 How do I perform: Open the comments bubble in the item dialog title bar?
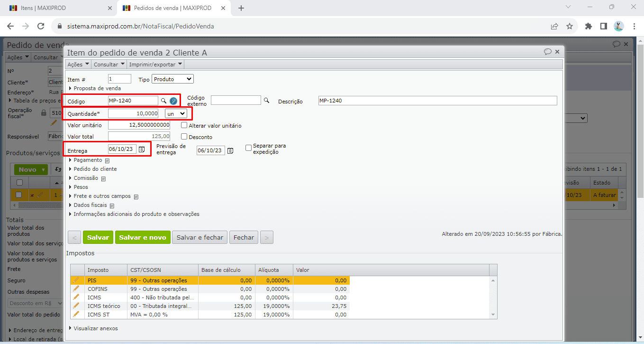pyautogui.click(x=548, y=51)
